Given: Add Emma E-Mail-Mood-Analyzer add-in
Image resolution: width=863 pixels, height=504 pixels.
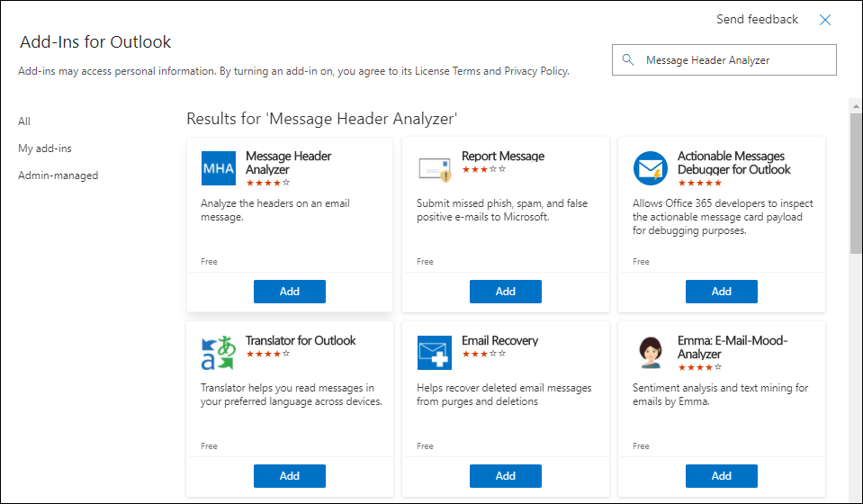Looking at the screenshot, I should [722, 476].
